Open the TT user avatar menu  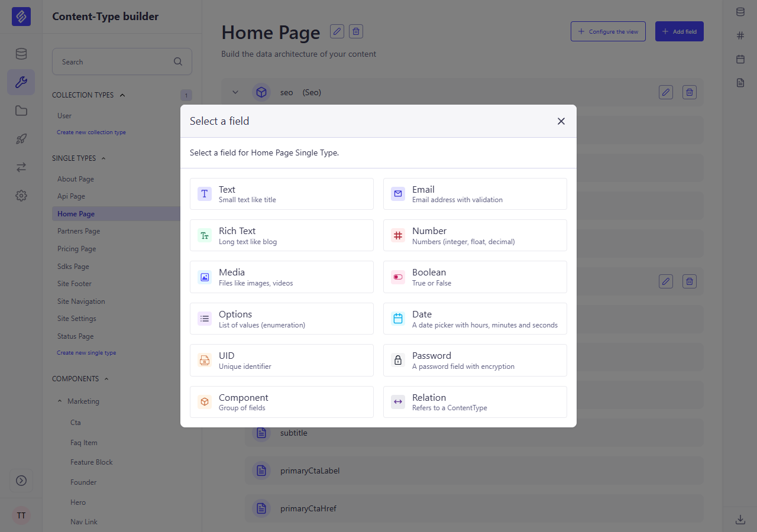21,515
